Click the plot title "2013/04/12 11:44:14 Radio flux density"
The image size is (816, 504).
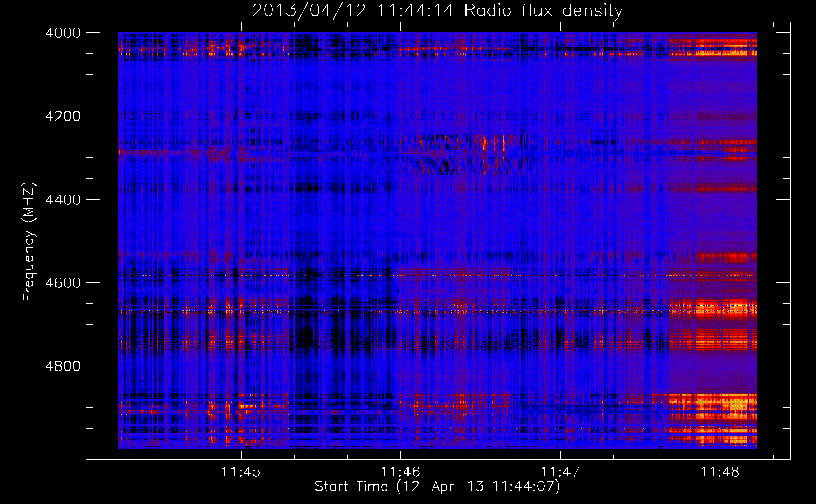[437, 11]
